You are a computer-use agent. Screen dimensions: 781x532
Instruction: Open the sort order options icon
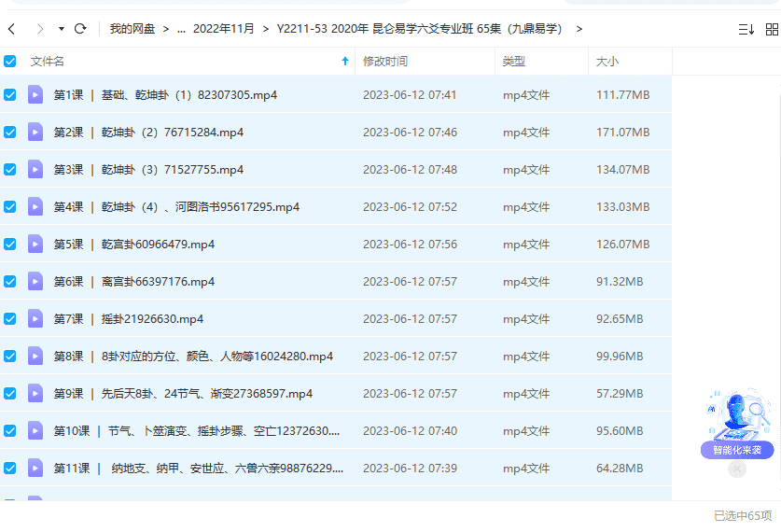click(746, 29)
